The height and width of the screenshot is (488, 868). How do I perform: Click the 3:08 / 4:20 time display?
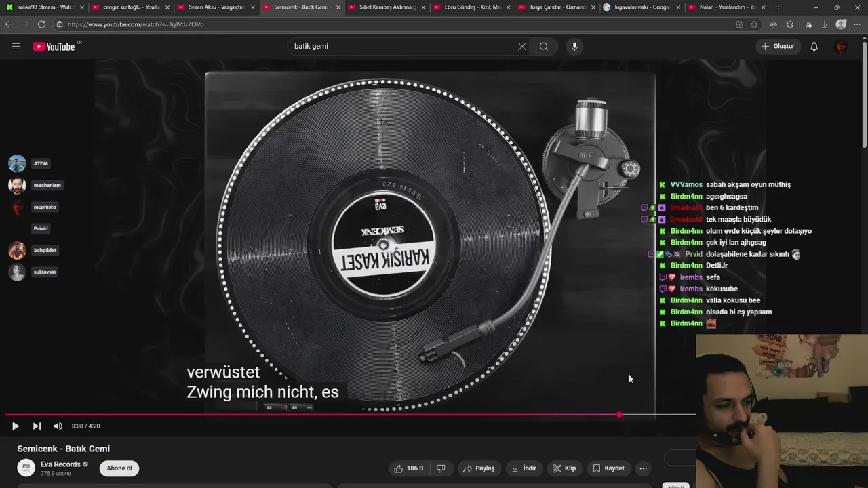click(x=85, y=426)
